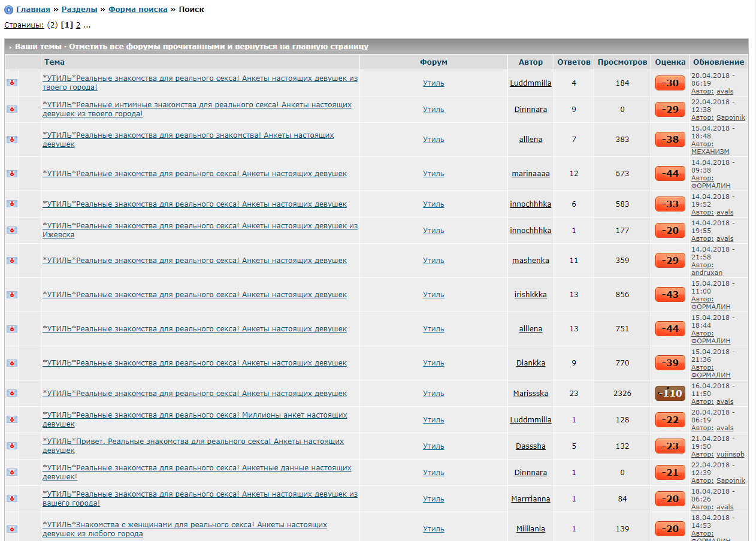This screenshot has width=756, height=541.
Task: Open Утиль forum link in Diankka row
Action: (434, 363)
